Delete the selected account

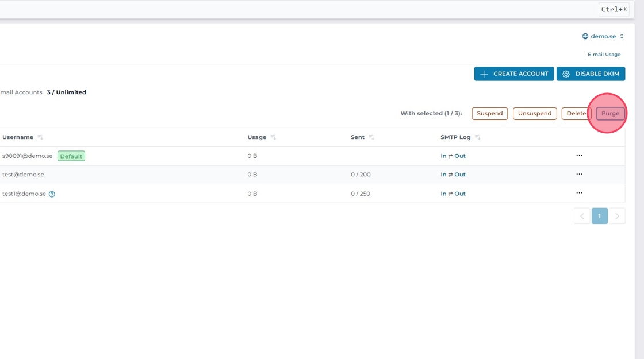point(576,114)
